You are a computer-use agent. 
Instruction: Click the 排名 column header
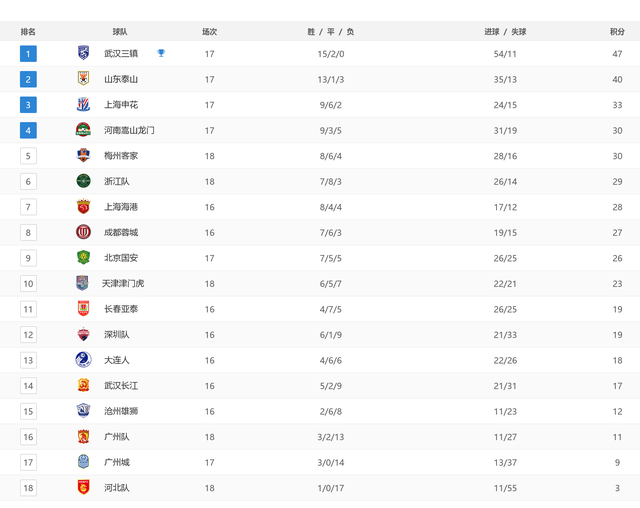tap(28, 32)
